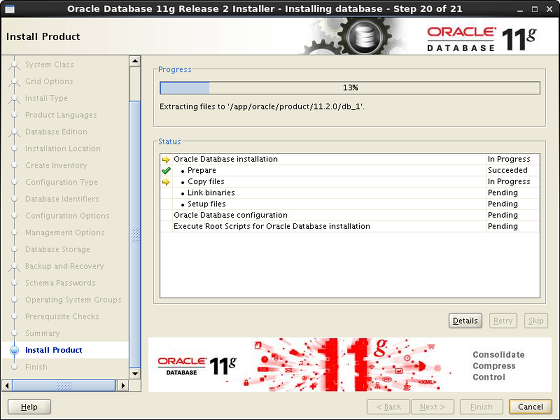Click the grayed-out Finish button
Image resolution: width=560 pixels, height=420 pixels.
coord(481,407)
